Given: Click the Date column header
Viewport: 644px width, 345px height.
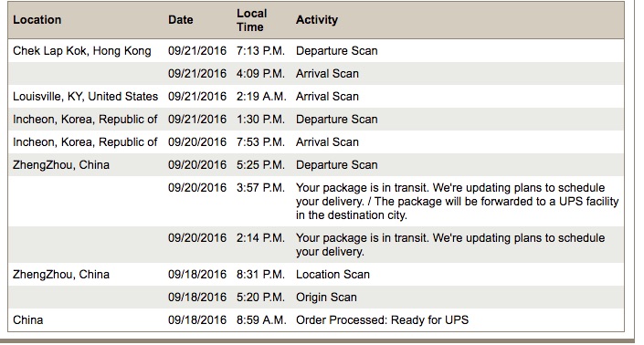Looking at the screenshot, I should 180,20.
